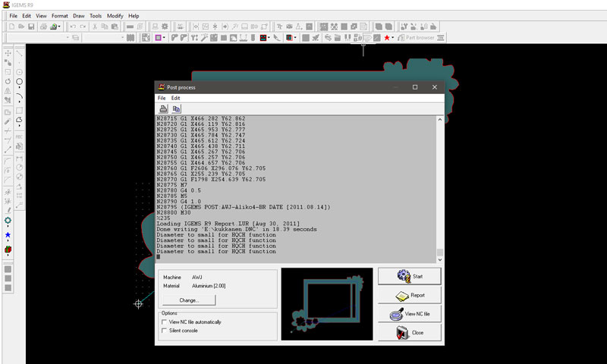Open the first combo box in second toolbar
Screen dimensions: 607x364
[x=39, y=37]
